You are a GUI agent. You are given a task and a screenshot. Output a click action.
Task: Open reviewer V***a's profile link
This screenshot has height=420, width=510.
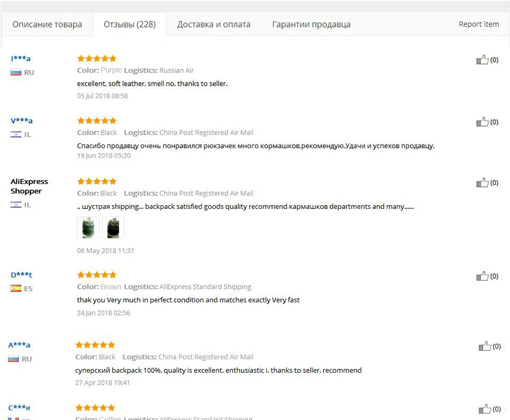click(x=21, y=121)
